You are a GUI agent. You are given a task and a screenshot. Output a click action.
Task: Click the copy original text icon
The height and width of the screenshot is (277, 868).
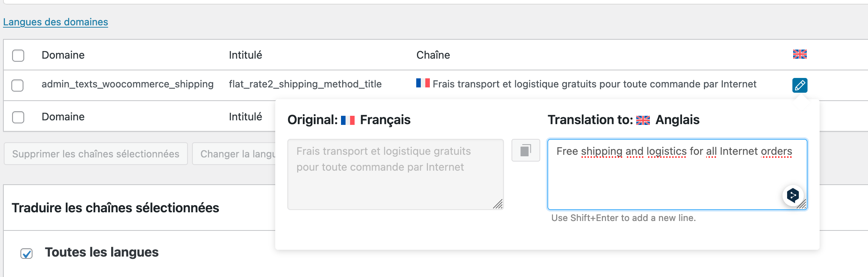525,150
